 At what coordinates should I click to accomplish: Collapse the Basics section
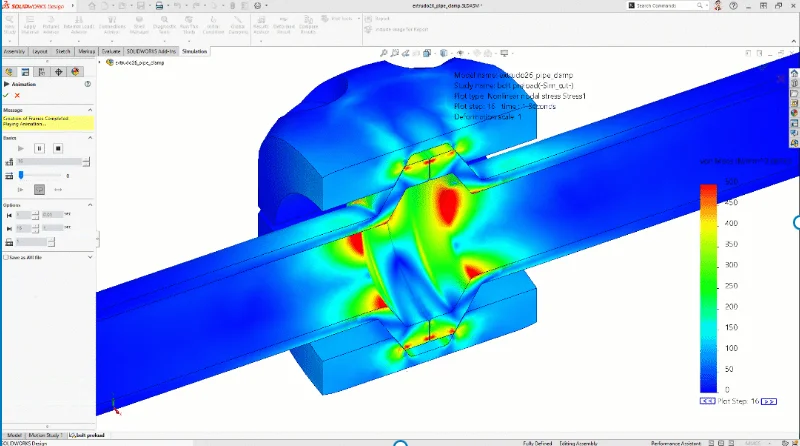pyautogui.click(x=90, y=138)
